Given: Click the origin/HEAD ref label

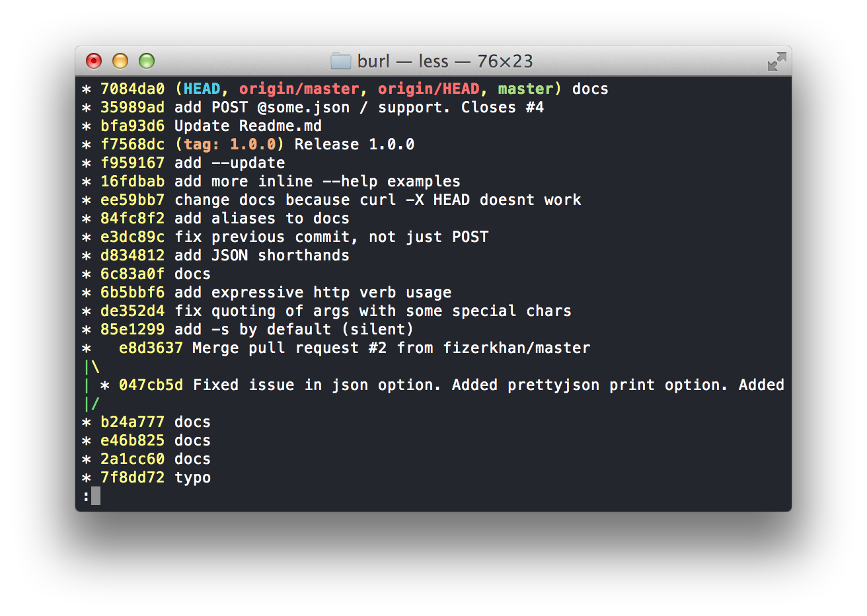Looking at the screenshot, I should pyautogui.click(x=429, y=89).
